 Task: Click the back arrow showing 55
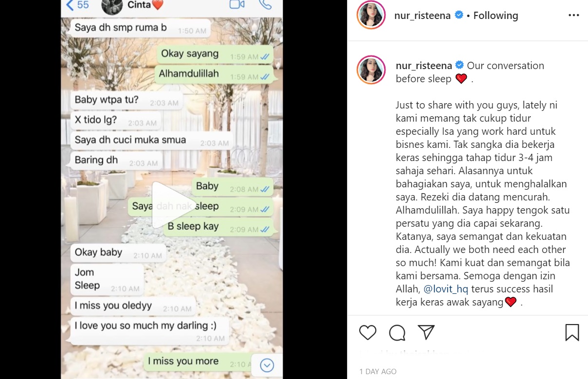tap(77, 5)
